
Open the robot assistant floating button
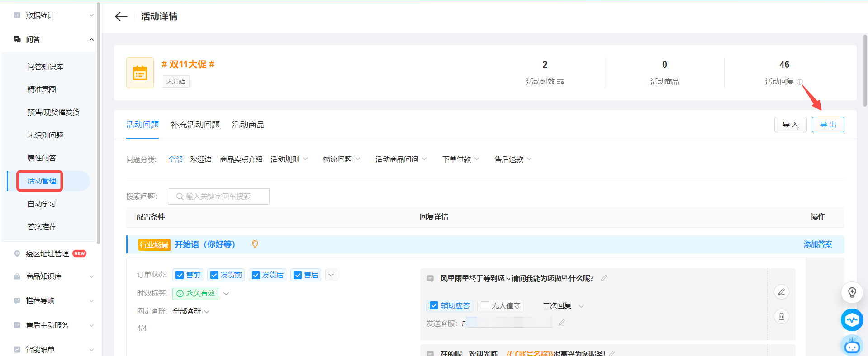click(852, 346)
